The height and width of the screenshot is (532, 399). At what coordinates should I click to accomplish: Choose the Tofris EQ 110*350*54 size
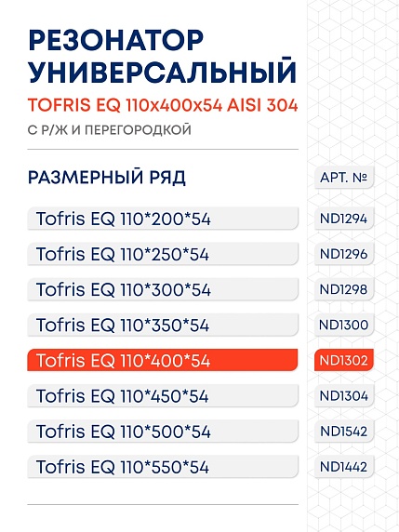163,325
